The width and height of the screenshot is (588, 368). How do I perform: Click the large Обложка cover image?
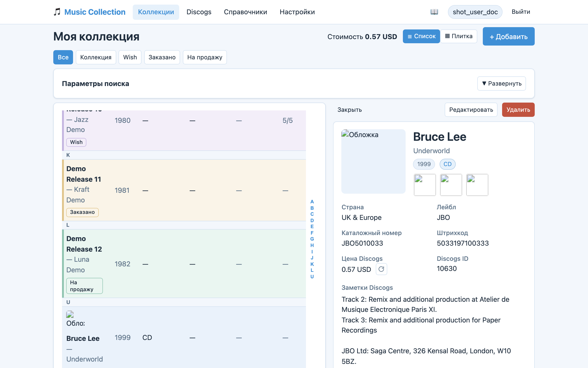click(x=373, y=161)
